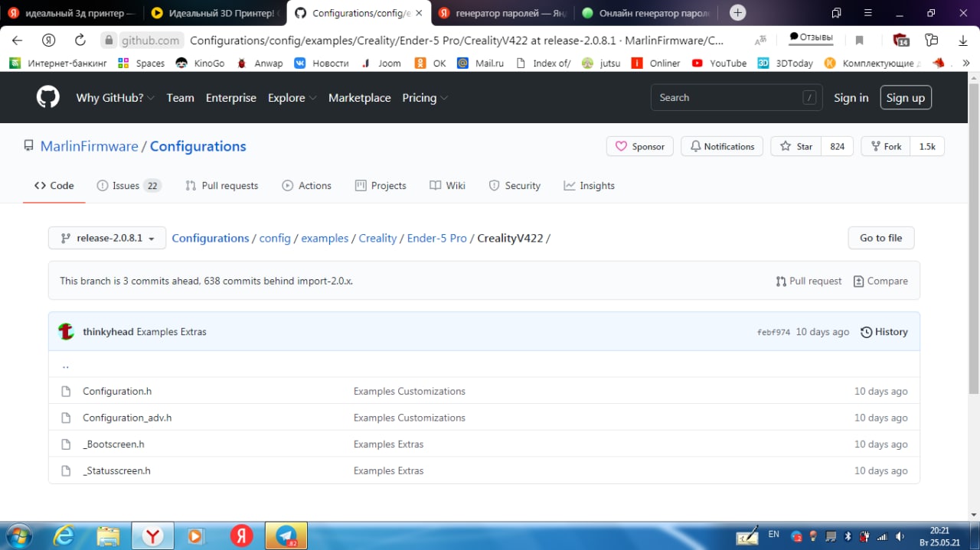Click the Sponsor button
This screenshot has width=980, height=550.
(640, 146)
